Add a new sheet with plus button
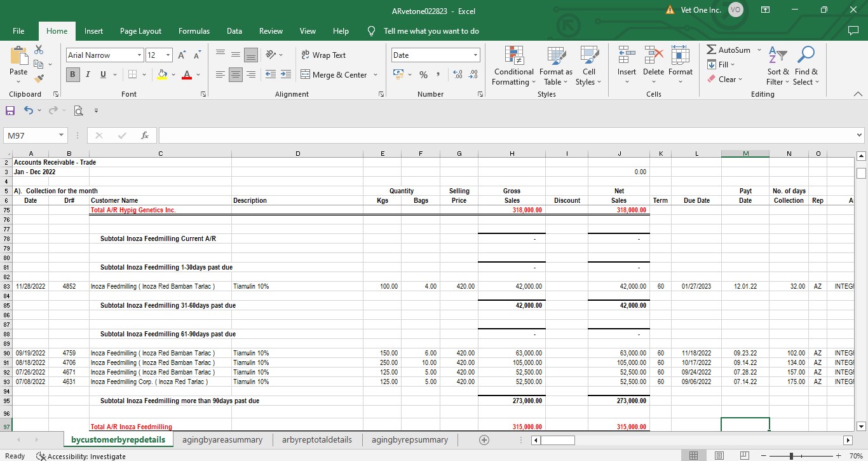Viewport: 868px width, 461px height. click(484, 440)
